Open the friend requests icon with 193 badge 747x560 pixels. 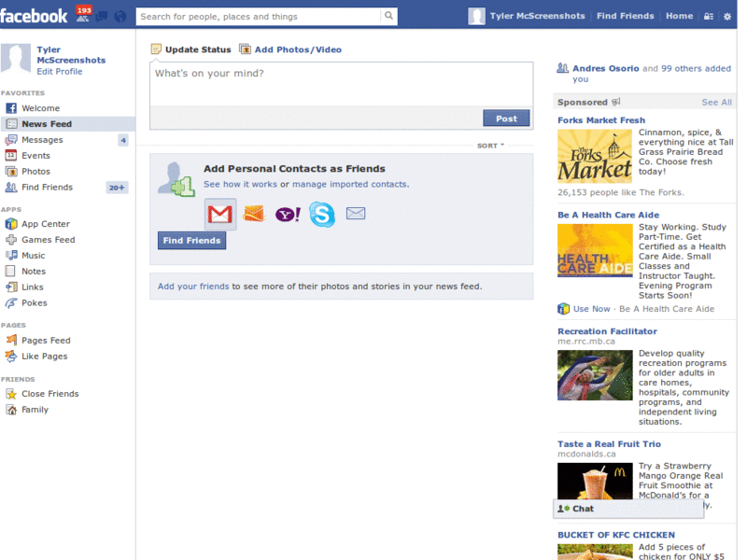coord(83,14)
